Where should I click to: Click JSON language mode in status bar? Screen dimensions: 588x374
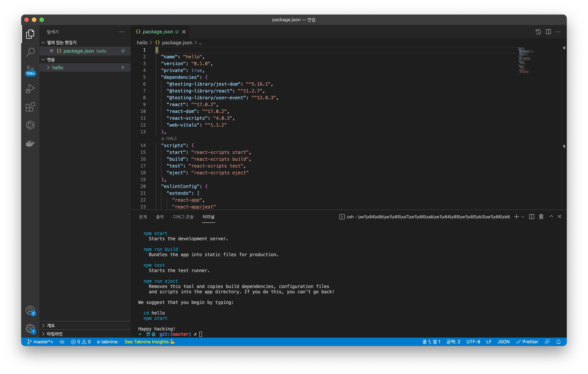click(504, 342)
